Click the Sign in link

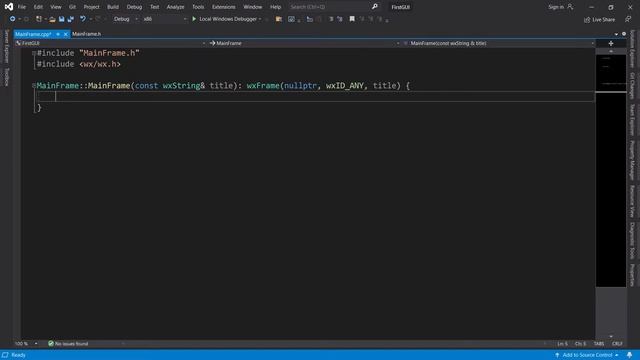coord(556,7)
